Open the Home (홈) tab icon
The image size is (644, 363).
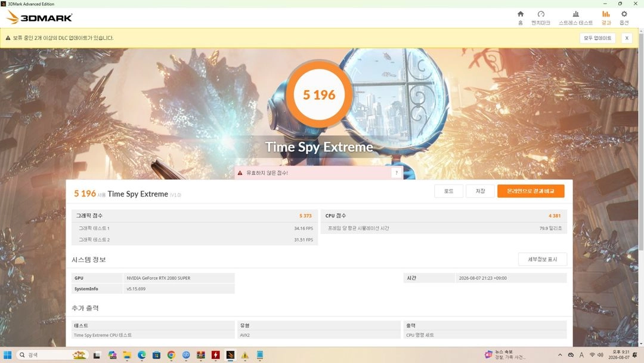point(521,14)
